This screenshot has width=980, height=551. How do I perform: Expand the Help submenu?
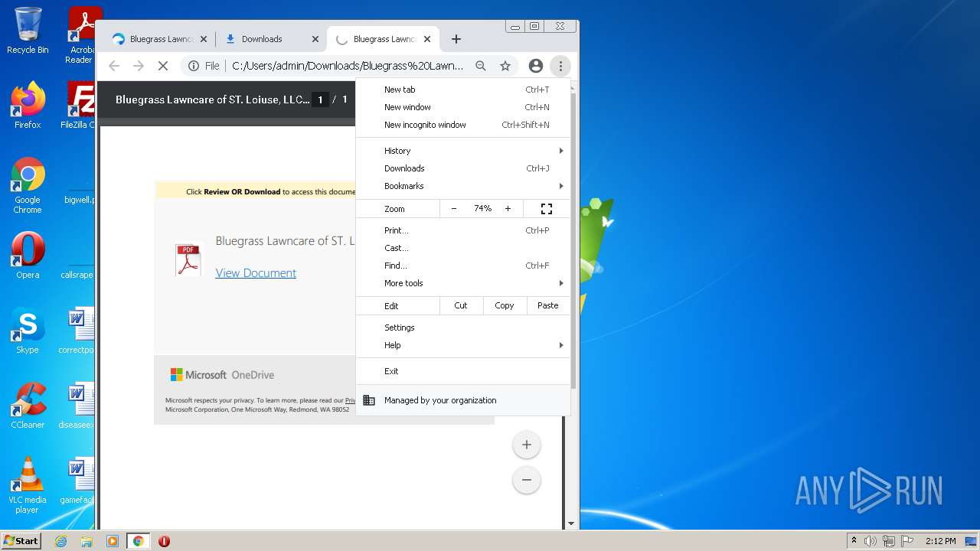[x=463, y=345]
